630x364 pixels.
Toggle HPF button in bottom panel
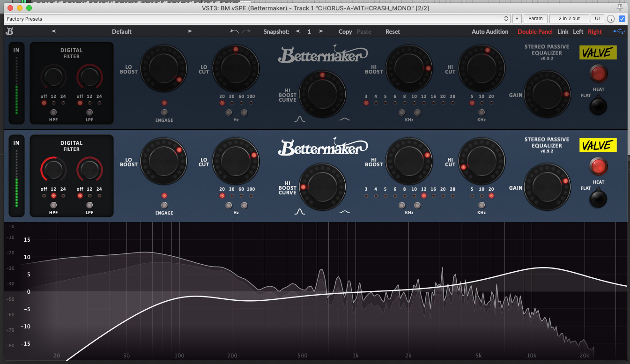click(x=53, y=205)
